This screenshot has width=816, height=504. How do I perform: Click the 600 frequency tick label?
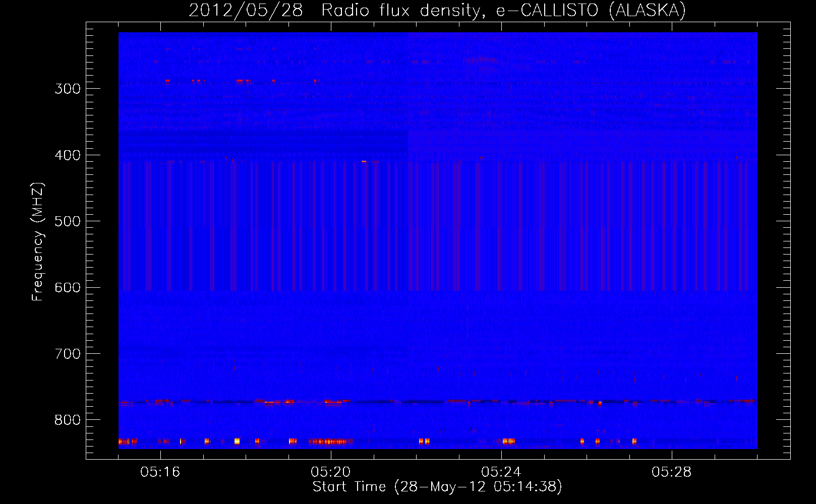click(68, 288)
